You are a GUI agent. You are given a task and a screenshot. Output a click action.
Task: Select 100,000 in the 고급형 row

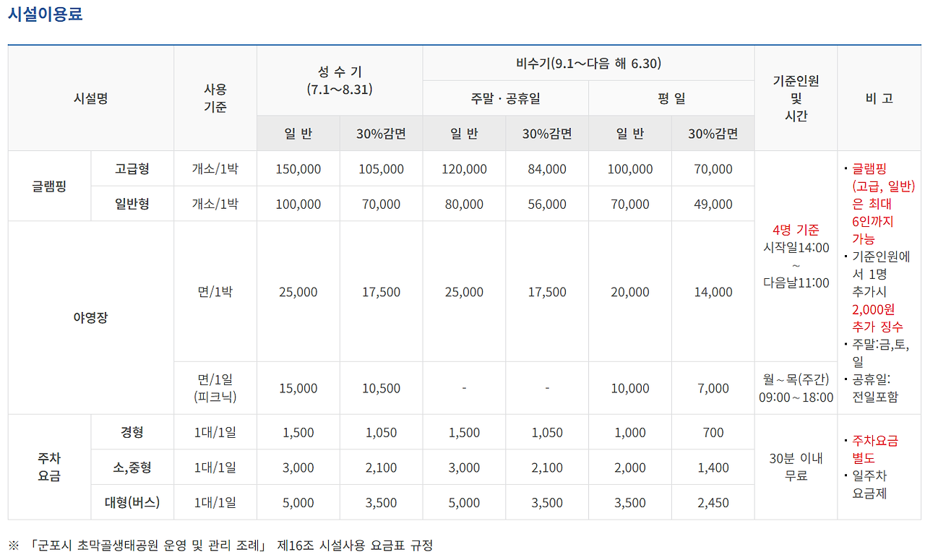(x=630, y=169)
